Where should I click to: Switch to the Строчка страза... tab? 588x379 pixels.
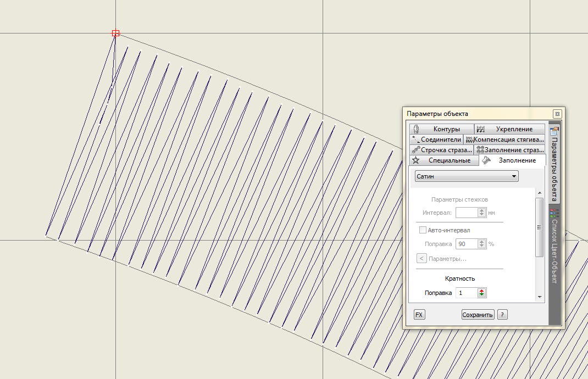pyautogui.click(x=441, y=150)
